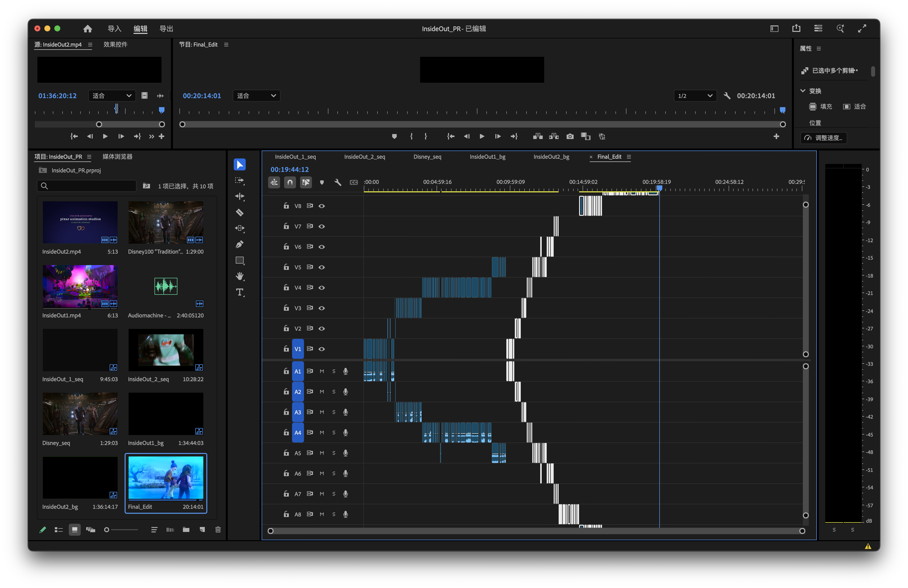Image resolution: width=908 pixels, height=588 pixels.
Task: Click the 调整速度 button
Action: 824,138
